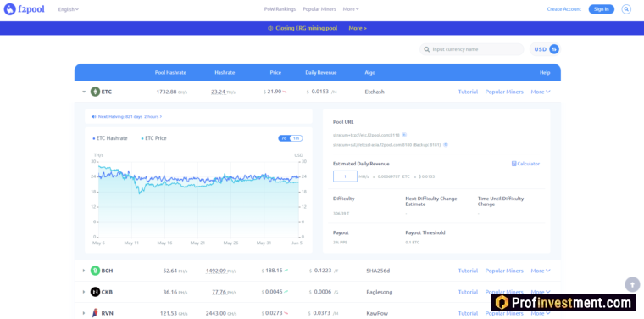Click the f2pool logo icon
Screen dimensions: 644x319
(10, 9)
